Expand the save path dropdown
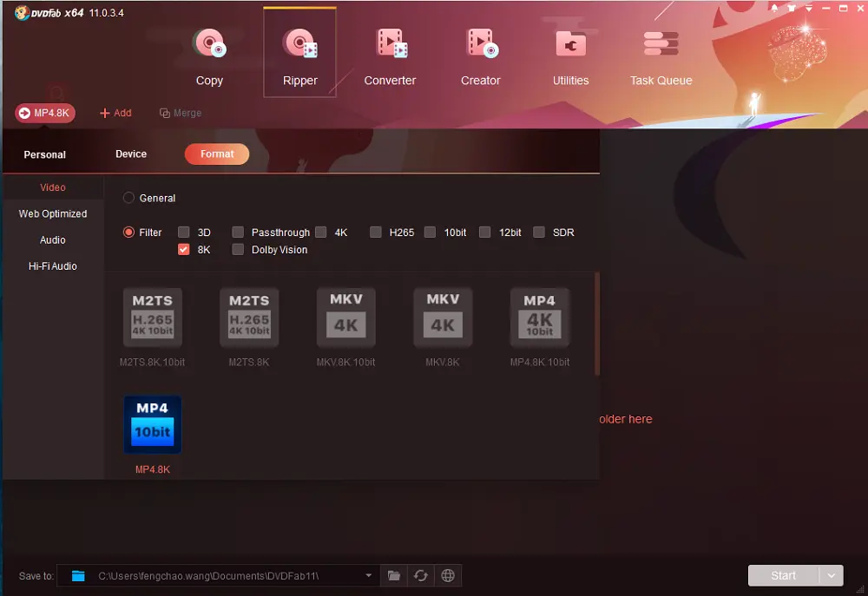The width and height of the screenshot is (868, 596). click(x=369, y=575)
